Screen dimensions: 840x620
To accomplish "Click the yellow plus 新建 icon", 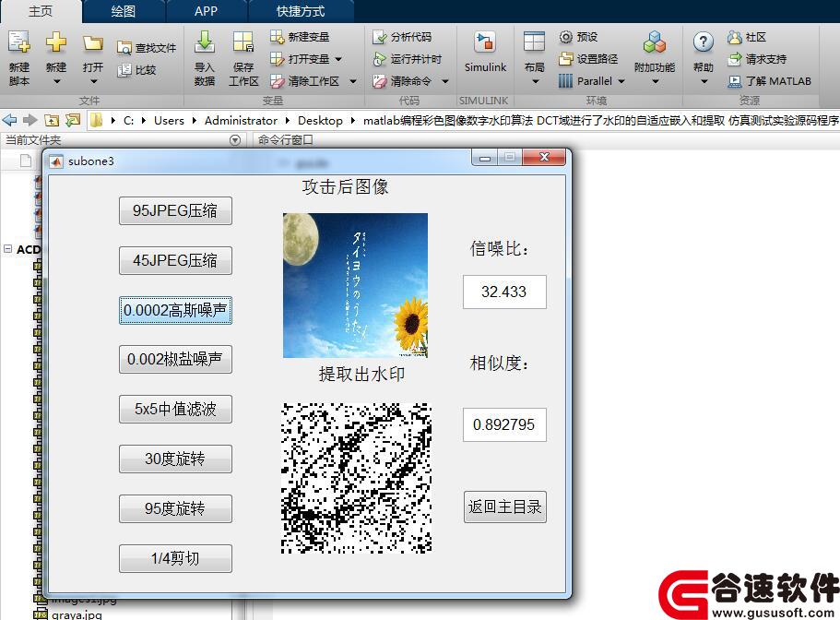I will click(x=55, y=42).
